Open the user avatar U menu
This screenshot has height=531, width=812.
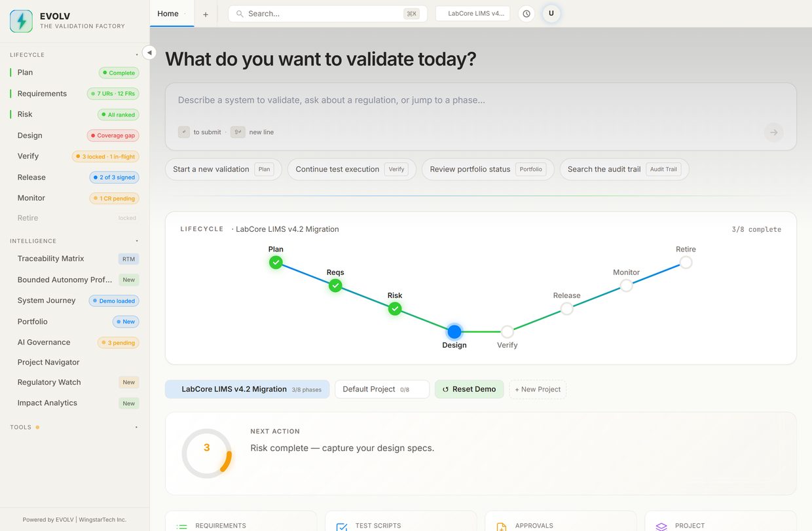click(551, 14)
